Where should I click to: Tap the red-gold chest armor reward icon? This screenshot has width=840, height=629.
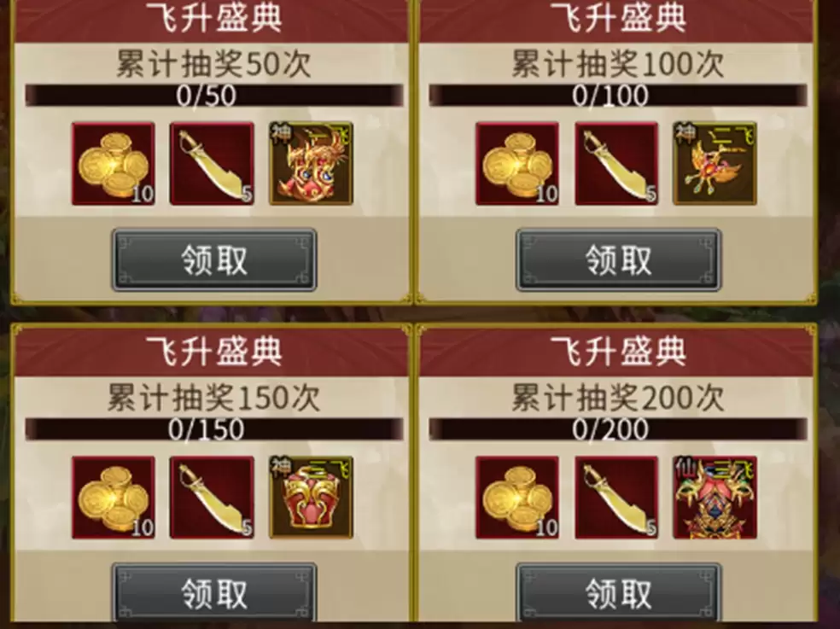point(312,498)
